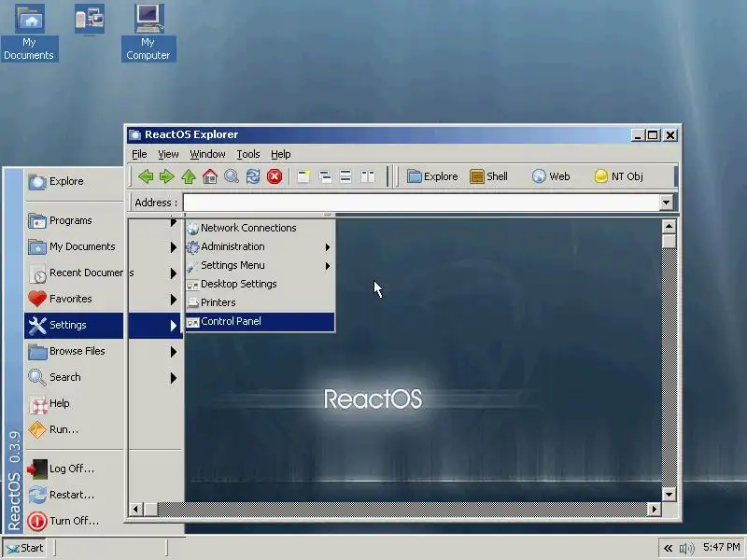
Task: Click inside the Address input field
Action: click(421, 203)
